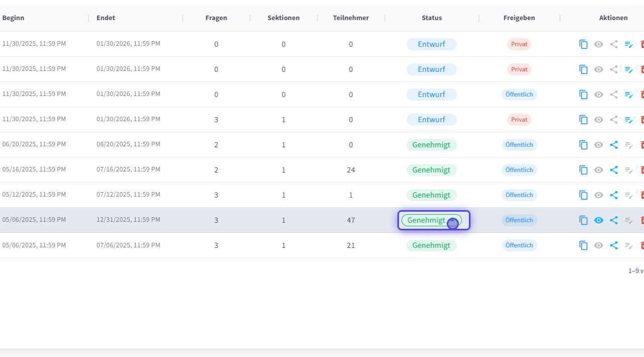The height and width of the screenshot is (357, 644).
Task: Click Öffentlich badge in the 47-participant row
Action: pyautogui.click(x=519, y=220)
